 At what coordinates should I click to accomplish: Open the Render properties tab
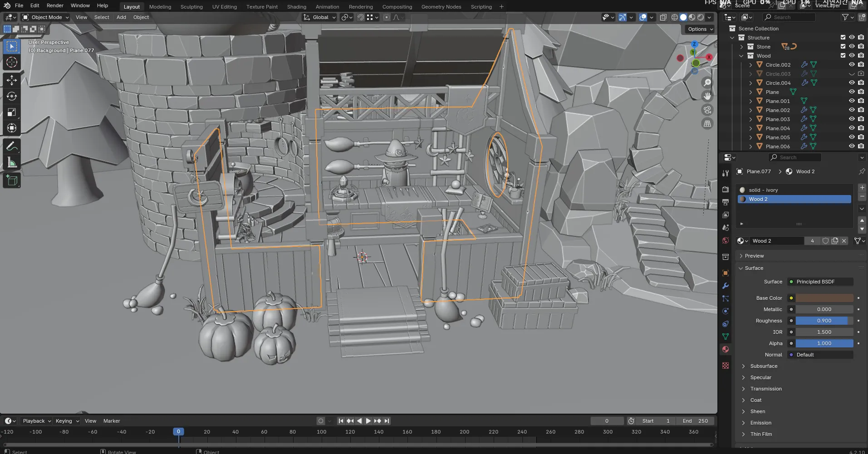pyautogui.click(x=726, y=190)
